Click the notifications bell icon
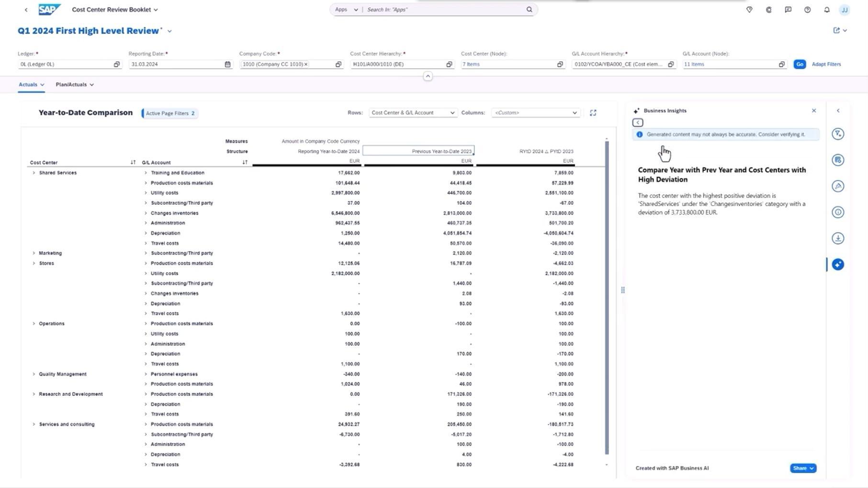The height and width of the screenshot is (488, 868). point(826,10)
